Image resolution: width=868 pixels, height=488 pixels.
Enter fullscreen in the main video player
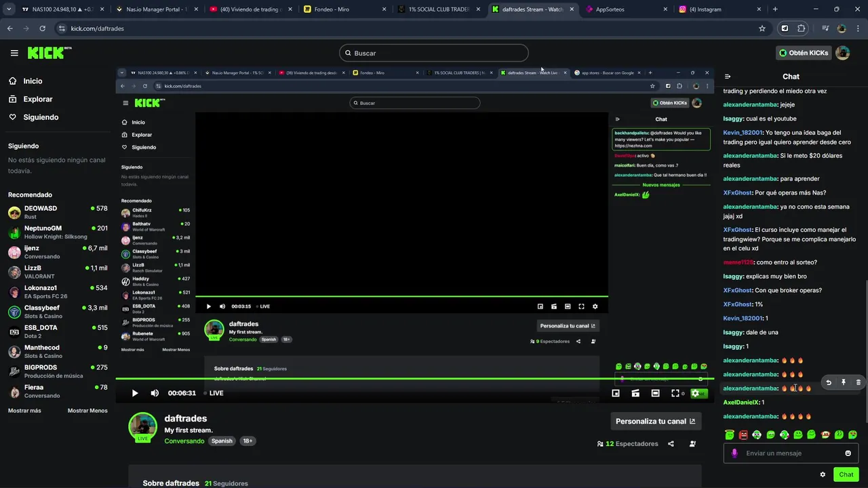point(675,393)
